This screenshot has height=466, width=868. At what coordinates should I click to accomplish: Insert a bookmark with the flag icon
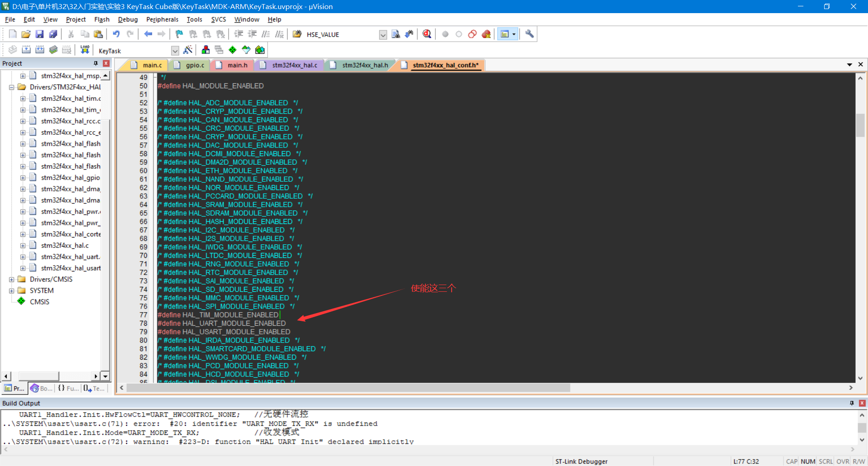pos(179,34)
